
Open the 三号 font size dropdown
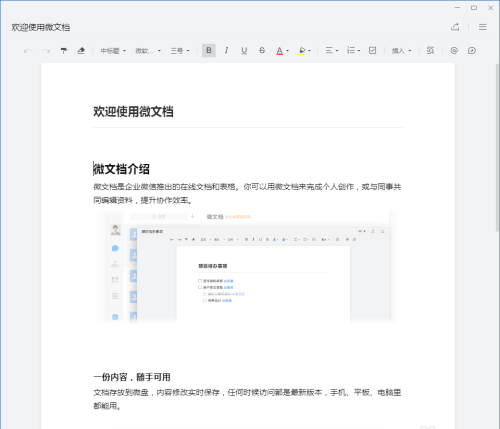180,51
